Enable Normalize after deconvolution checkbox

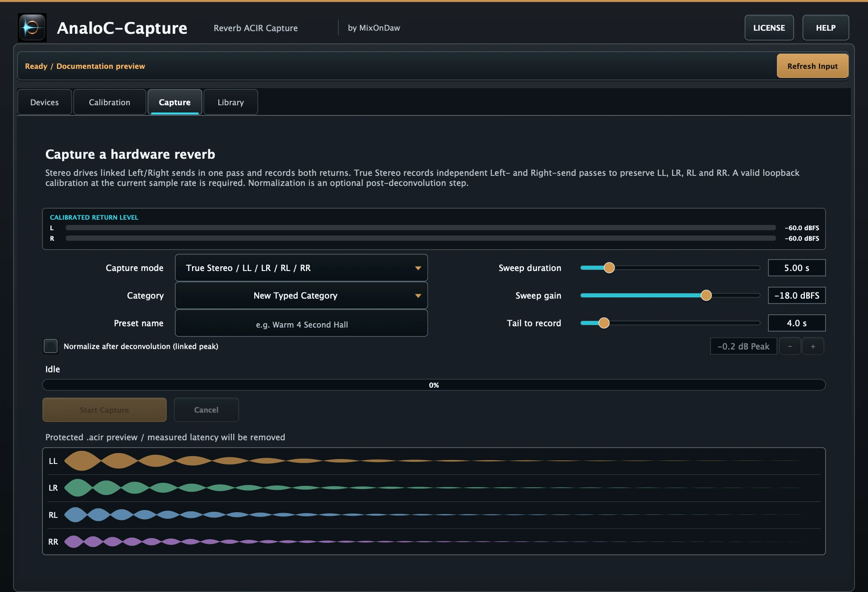pos(50,346)
